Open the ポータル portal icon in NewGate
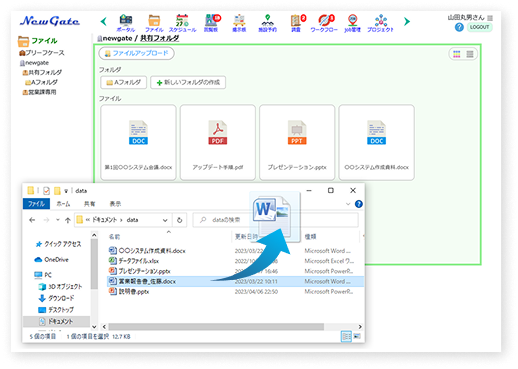This screenshot has width=518, height=369. [126, 23]
